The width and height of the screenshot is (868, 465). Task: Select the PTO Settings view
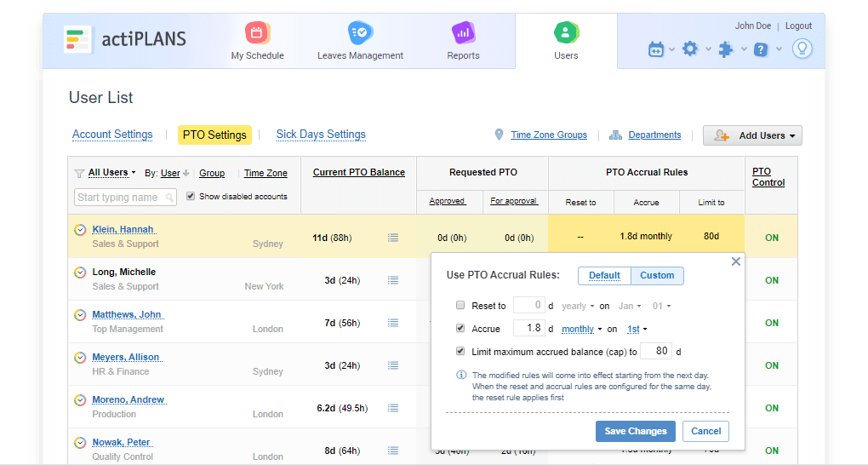[214, 135]
